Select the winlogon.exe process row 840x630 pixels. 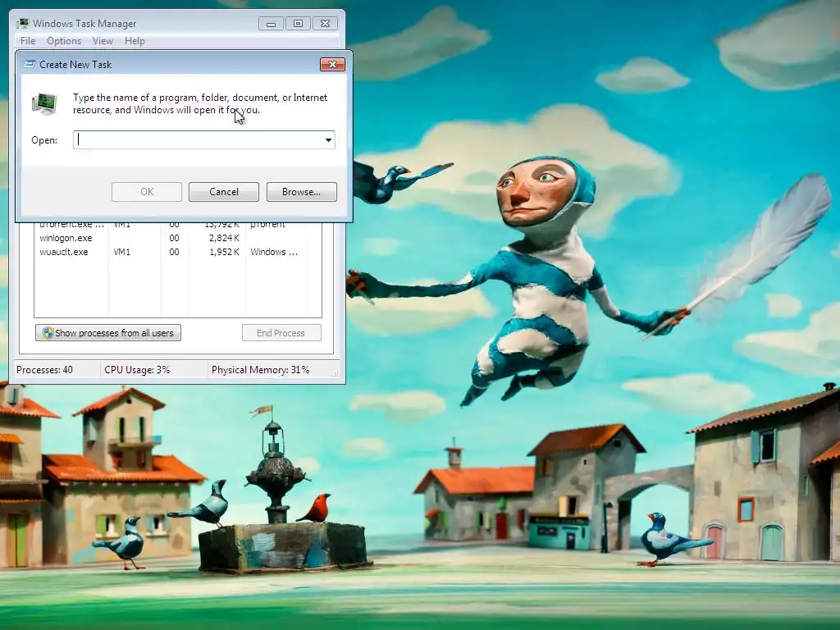tap(177, 238)
